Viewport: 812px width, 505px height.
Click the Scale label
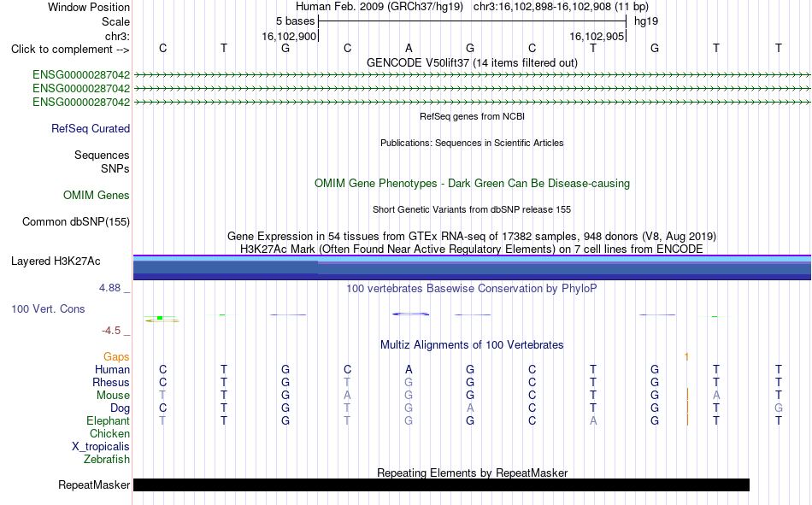click(115, 21)
